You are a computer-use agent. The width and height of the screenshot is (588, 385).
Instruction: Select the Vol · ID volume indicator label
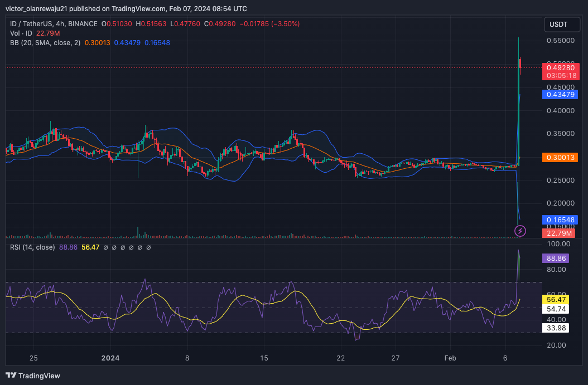(21, 33)
